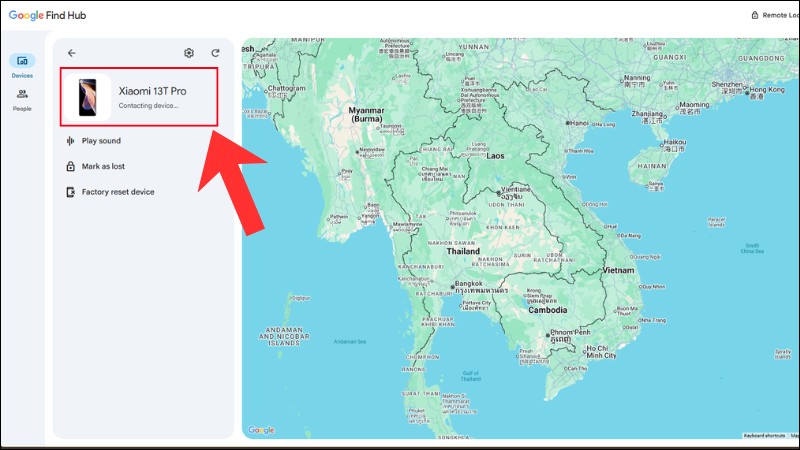Switch to the People sidebar tab
This screenshot has width=800, height=450.
[22, 100]
